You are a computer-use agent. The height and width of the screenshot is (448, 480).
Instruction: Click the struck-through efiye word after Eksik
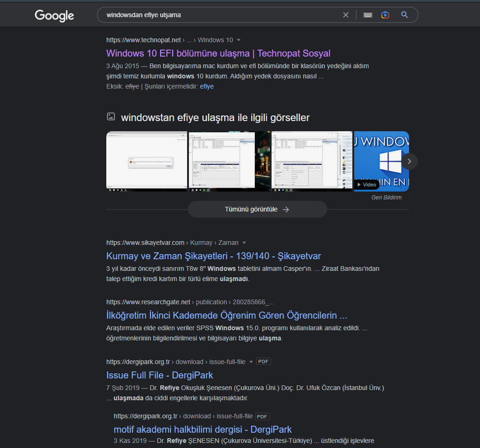point(132,87)
